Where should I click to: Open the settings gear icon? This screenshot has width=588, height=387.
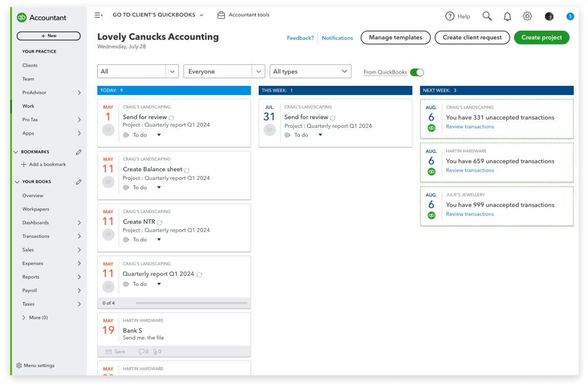[527, 16]
